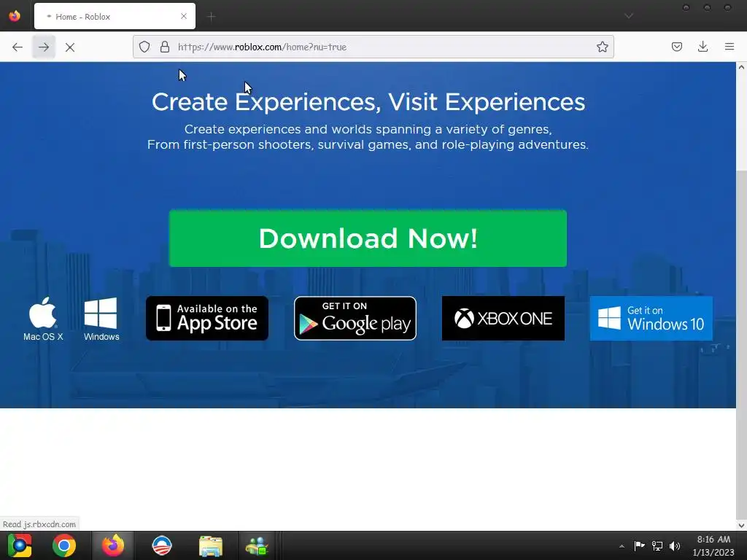This screenshot has height=560, width=747.
Task: Launch Chrome from the taskbar
Action: (64, 545)
